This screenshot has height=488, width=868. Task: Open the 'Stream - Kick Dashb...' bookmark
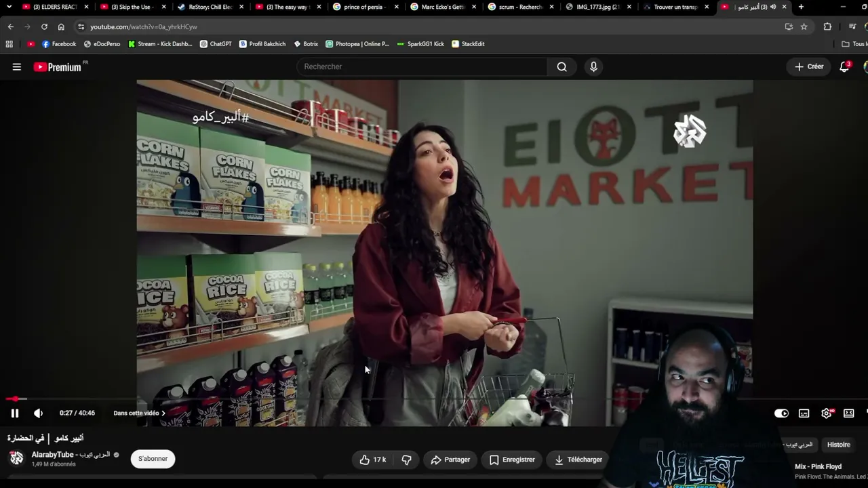click(x=160, y=44)
